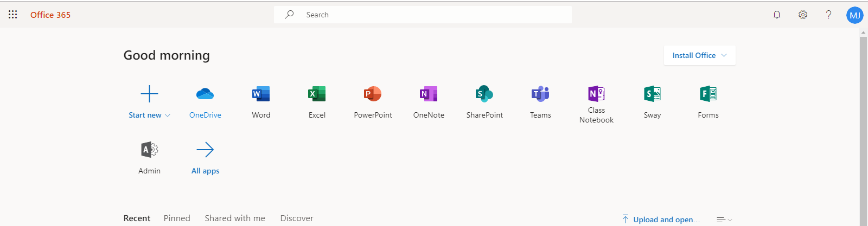Open the Excel app icon
The width and height of the screenshot is (868, 226).
click(x=317, y=101)
